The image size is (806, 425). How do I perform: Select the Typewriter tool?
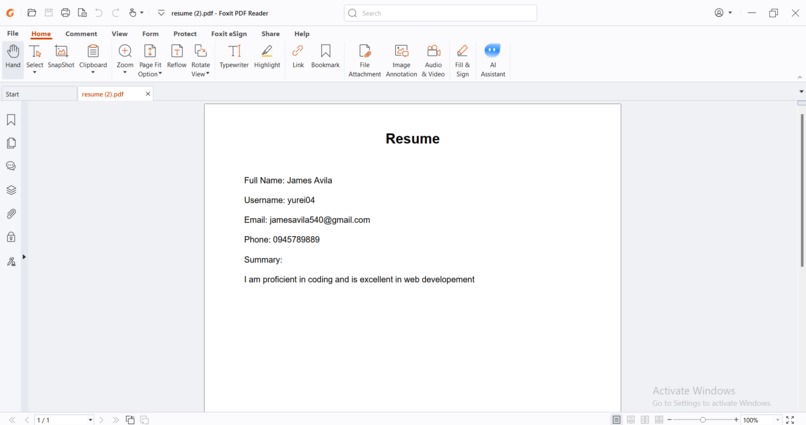click(x=234, y=56)
